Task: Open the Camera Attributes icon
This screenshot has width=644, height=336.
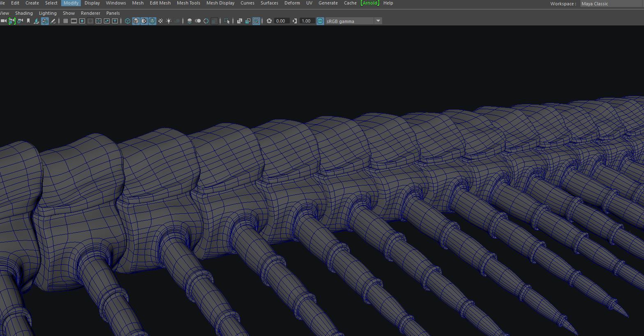Action: (20, 21)
